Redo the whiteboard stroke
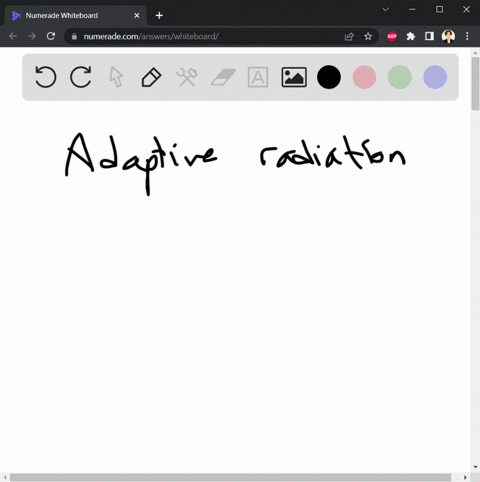 click(x=81, y=77)
